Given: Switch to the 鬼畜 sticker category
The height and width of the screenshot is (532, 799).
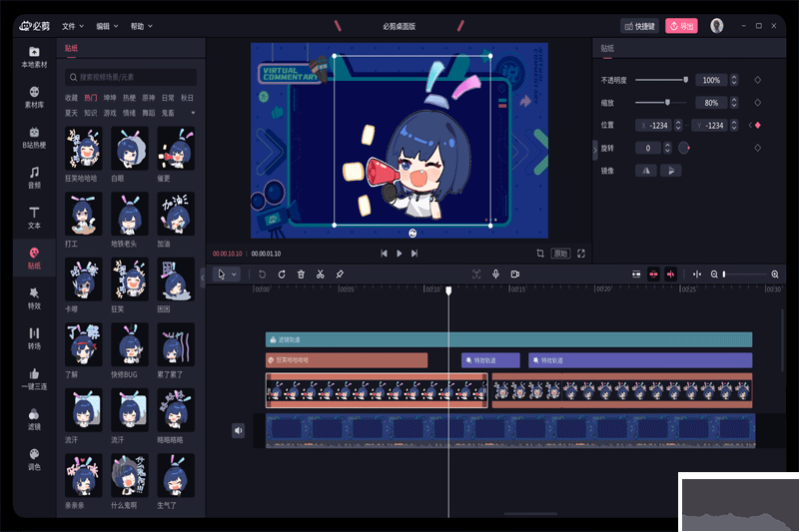Looking at the screenshot, I should [168, 113].
